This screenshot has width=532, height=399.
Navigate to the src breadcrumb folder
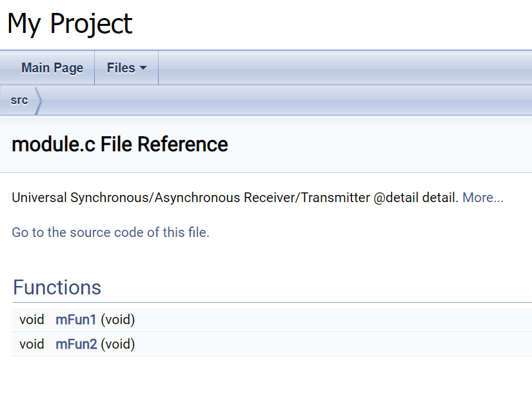click(x=19, y=101)
